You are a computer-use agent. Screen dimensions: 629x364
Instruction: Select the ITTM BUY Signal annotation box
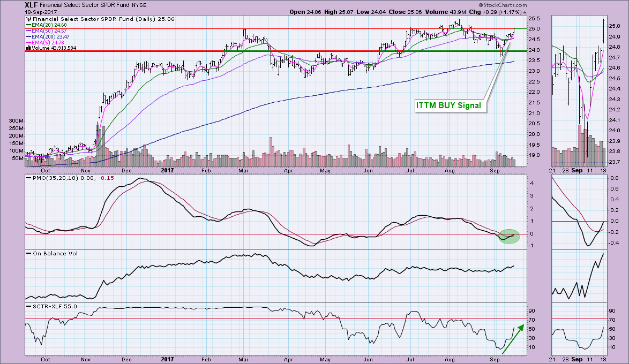click(448, 105)
